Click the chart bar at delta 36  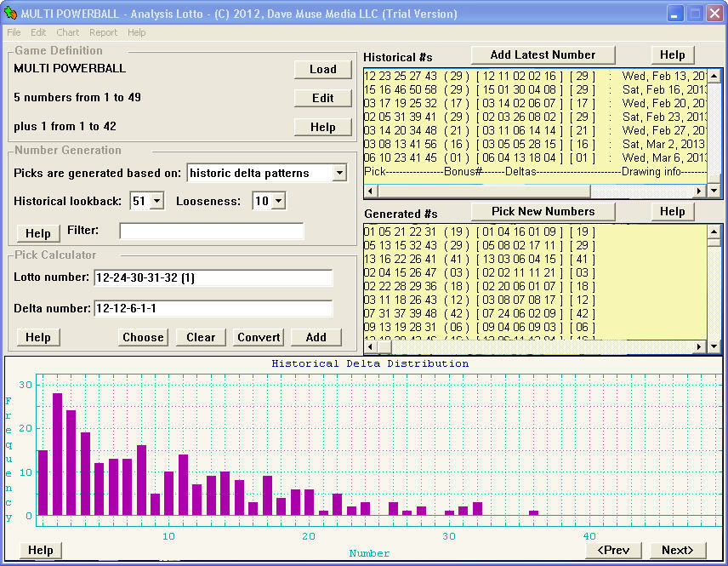pyautogui.click(x=533, y=512)
